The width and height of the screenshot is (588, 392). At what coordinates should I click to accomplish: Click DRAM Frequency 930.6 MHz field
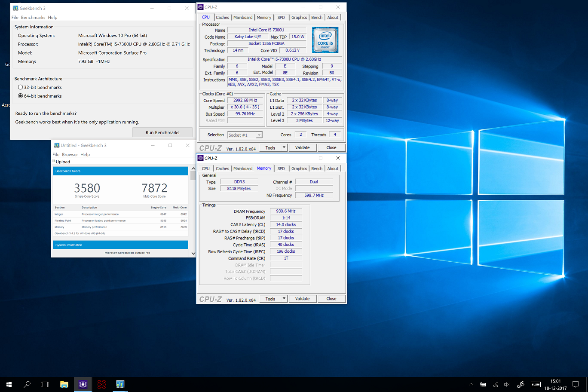click(x=286, y=211)
